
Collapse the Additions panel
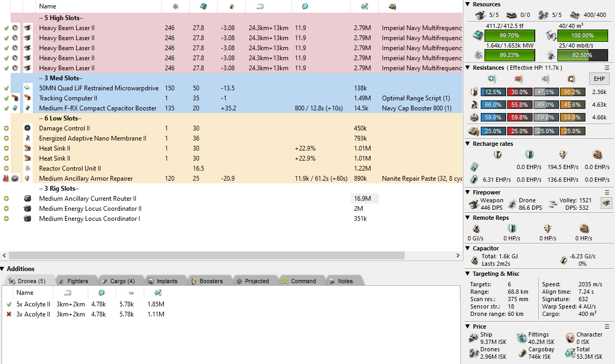[x=3, y=269]
